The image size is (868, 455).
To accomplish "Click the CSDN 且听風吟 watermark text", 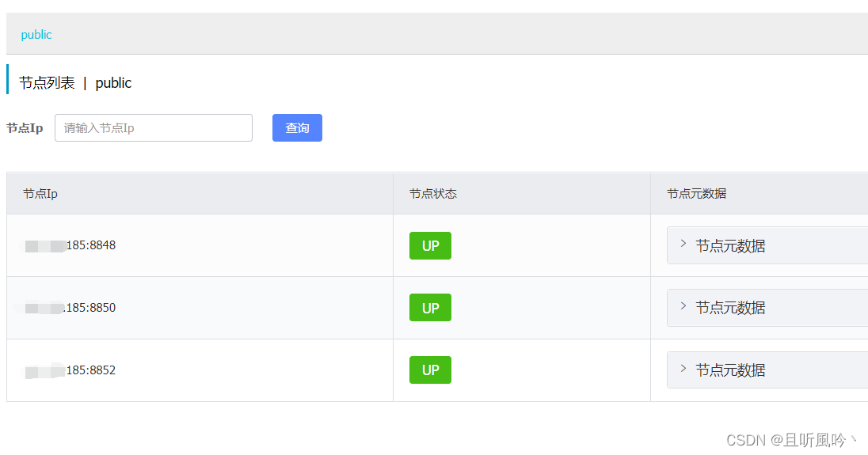I will (x=790, y=440).
